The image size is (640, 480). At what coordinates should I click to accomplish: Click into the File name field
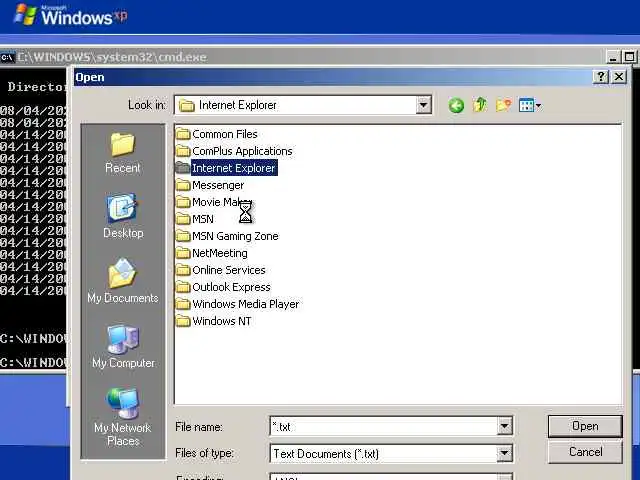(384, 427)
